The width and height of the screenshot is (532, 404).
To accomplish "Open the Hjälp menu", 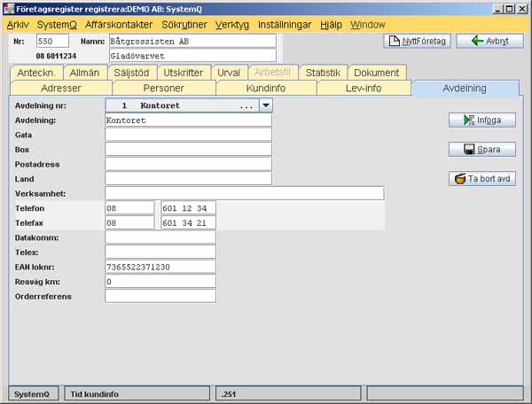I will coord(331,25).
